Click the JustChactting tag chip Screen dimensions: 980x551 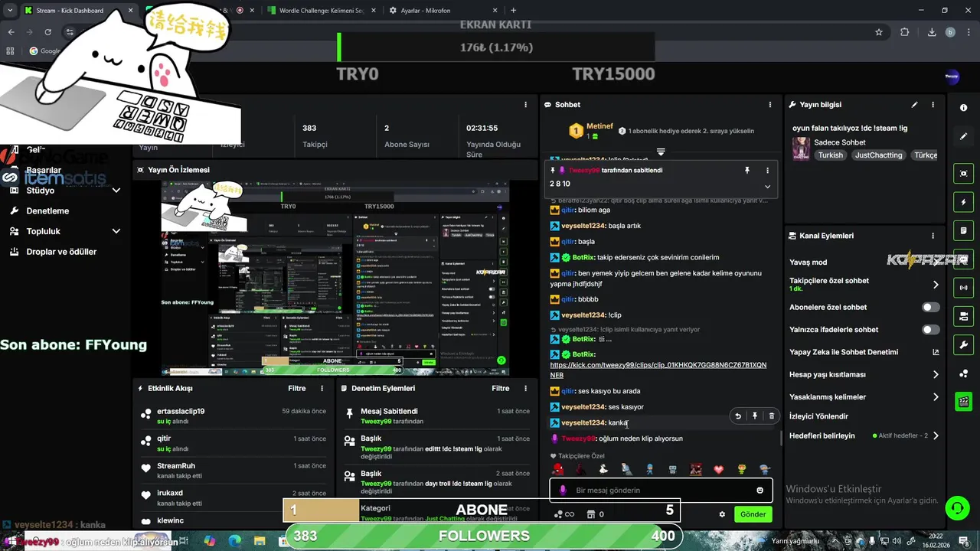coord(879,155)
